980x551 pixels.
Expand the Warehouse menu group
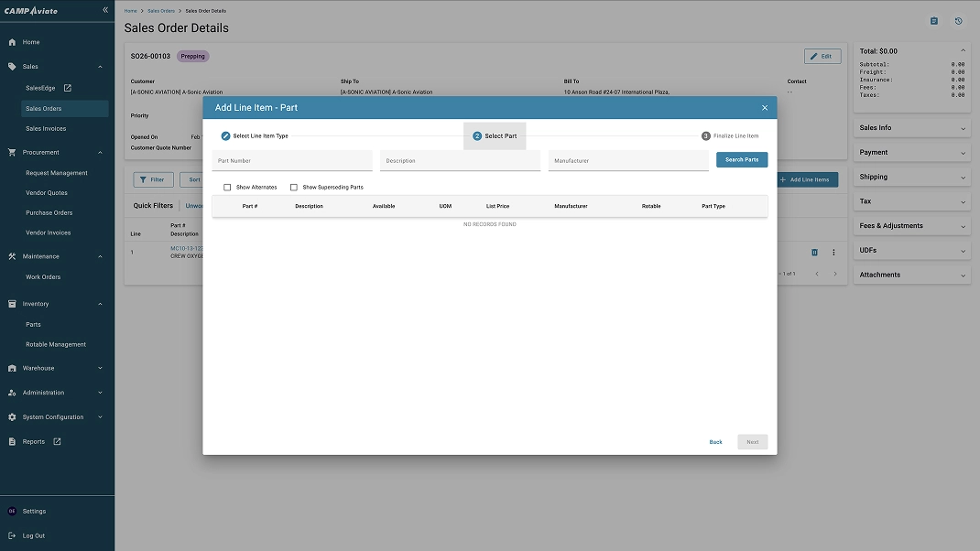point(100,368)
